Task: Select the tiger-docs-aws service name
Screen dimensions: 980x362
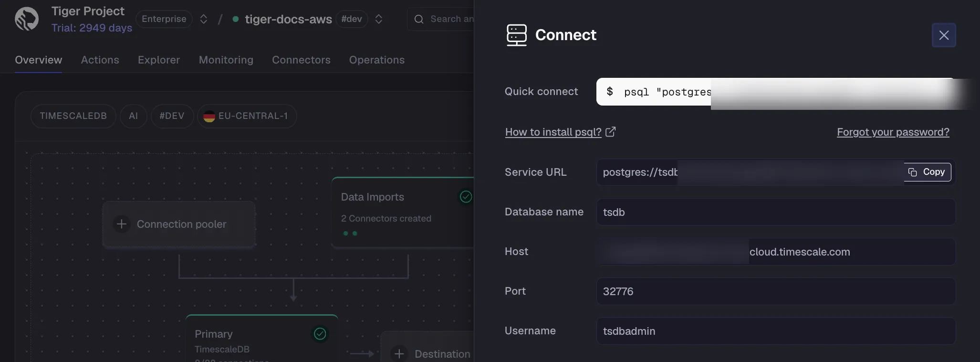Action: (288, 19)
